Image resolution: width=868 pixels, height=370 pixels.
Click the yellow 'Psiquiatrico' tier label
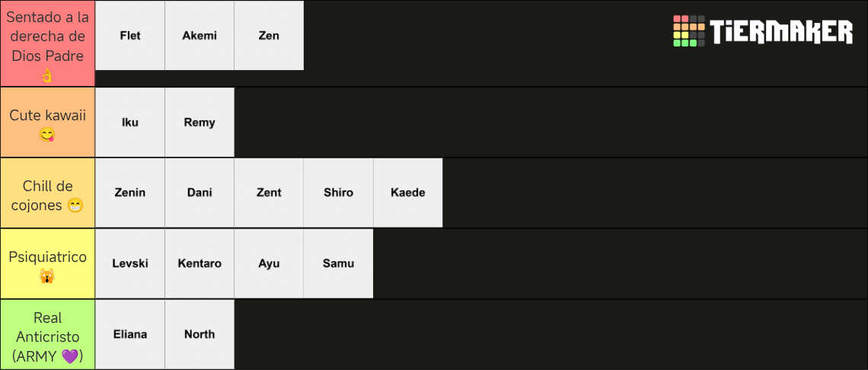pyautogui.click(x=48, y=263)
